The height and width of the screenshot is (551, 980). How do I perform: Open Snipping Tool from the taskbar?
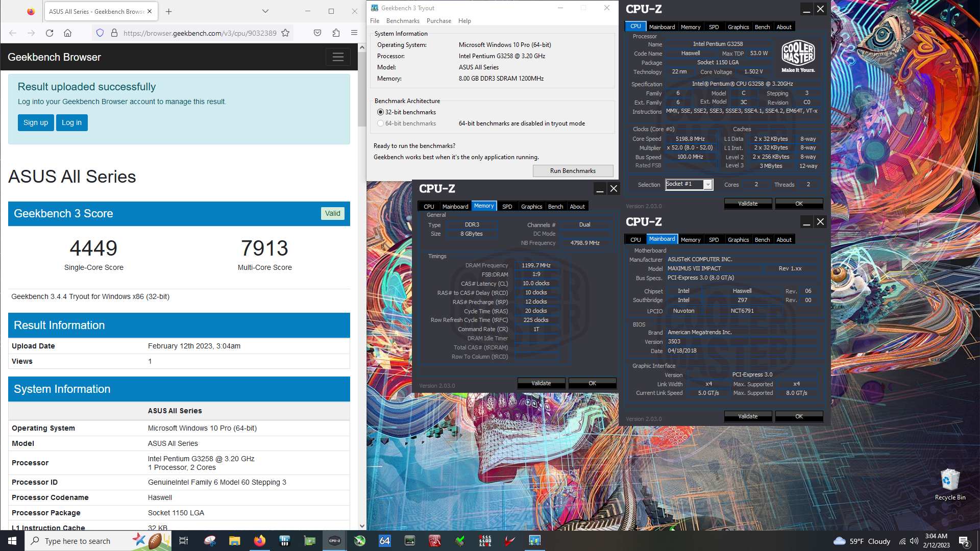(x=210, y=541)
